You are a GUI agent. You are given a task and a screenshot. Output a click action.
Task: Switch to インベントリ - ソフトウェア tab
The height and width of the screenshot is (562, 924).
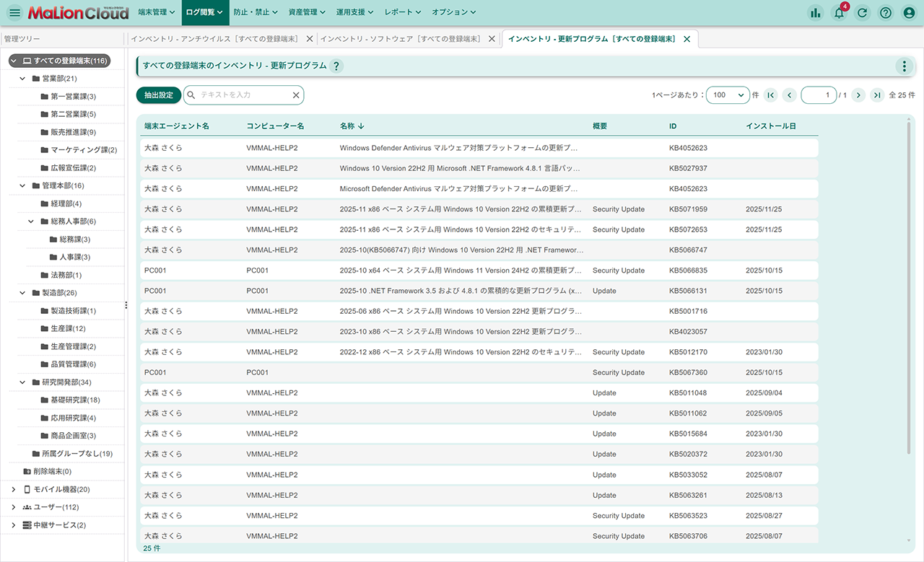(x=400, y=39)
